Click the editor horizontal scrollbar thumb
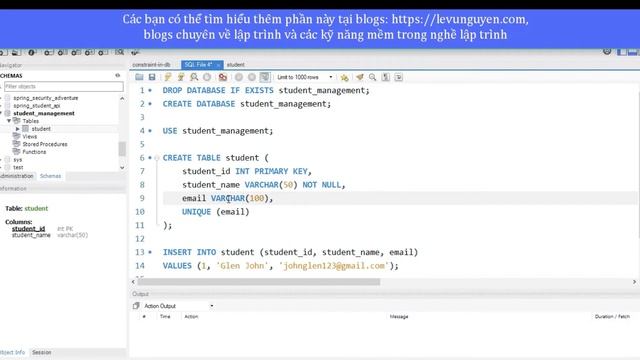This screenshot has width=640, height=360. pyautogui.click(x=259, y=282)
